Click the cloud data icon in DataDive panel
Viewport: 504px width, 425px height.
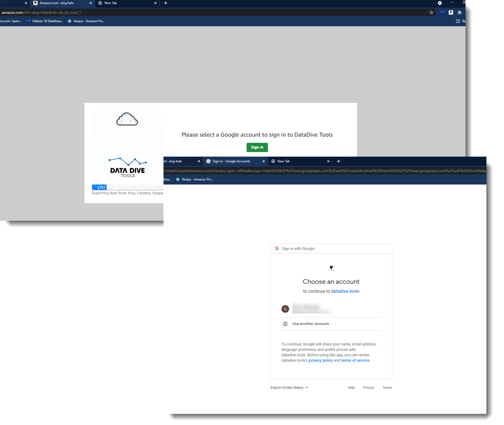[127, 119]
